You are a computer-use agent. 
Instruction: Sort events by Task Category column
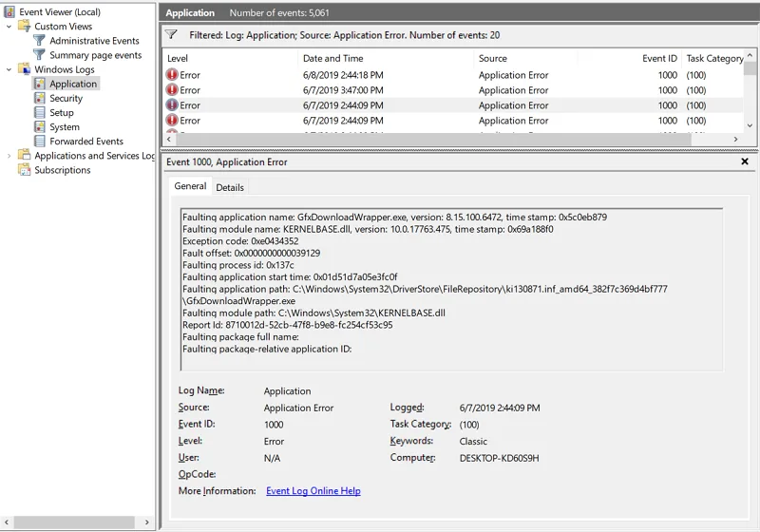(713, 58)
